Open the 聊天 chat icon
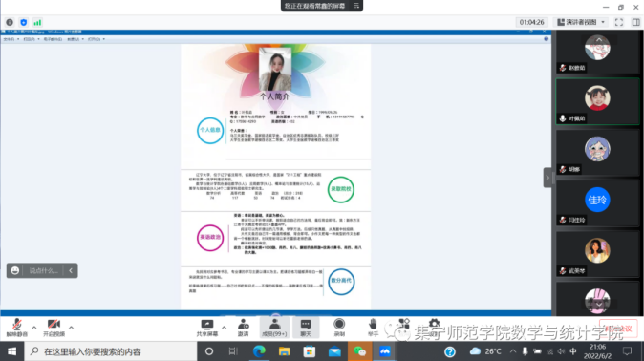This screenshot has height=361, width=644. pos(306,328)
